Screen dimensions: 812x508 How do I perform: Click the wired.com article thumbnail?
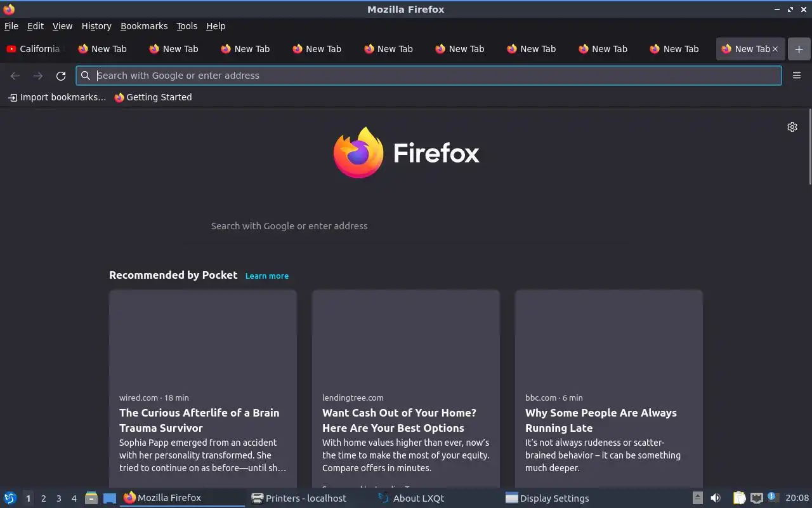point(203,337)
